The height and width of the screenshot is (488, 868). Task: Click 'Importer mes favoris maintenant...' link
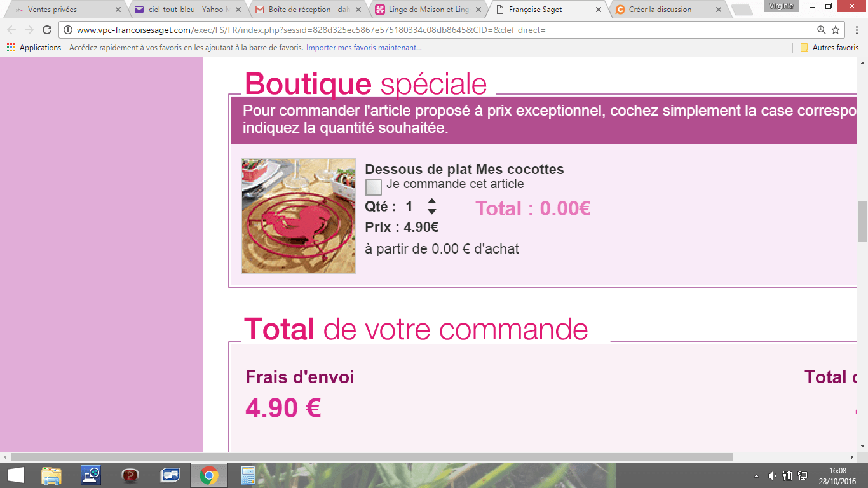pyautogui.click(x=363, y=48)
